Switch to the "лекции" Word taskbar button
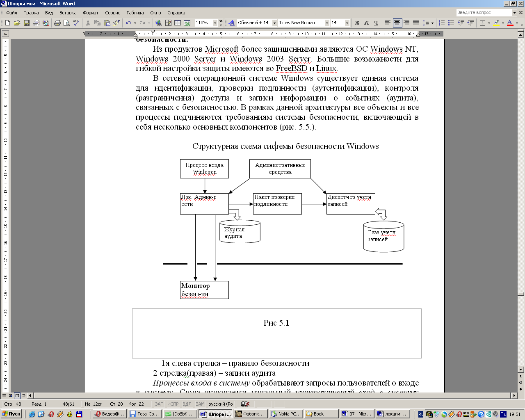 tap(393, 414)
